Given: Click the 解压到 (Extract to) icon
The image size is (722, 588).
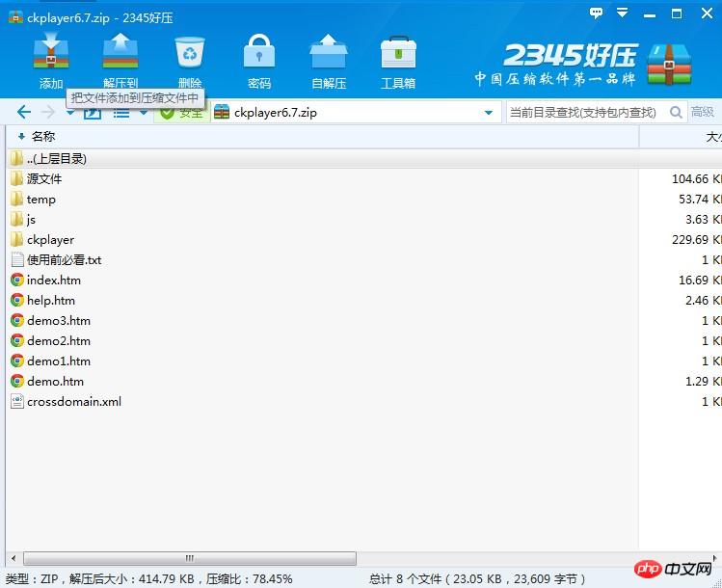Looking at the screenshot, I should coord(120,52).
